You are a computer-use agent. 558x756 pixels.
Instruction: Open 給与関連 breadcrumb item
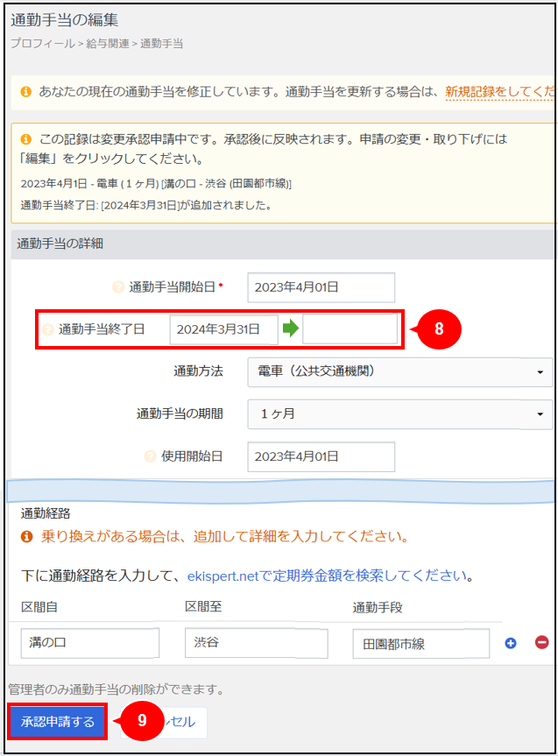pyautogui.click(x=107, y=43)
